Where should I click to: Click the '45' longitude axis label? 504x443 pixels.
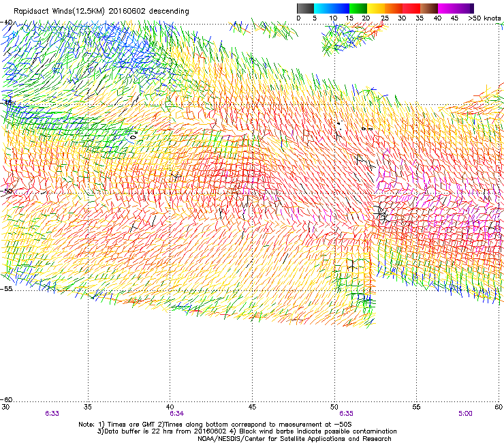252,407
